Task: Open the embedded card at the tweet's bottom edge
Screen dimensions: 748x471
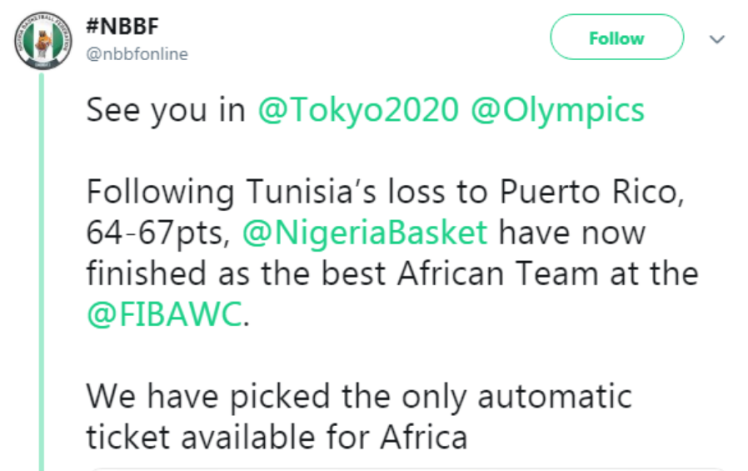Action: pyautogui.click(x=408, y=469)
